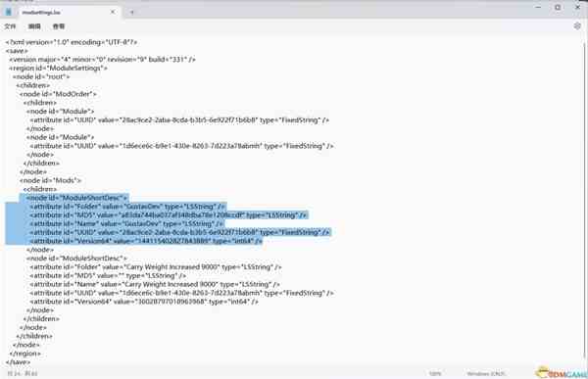This screenshot has width=588, height=379.
Task: Click the Name value="GustavDev" line
Action: click(x=126, y=223)
